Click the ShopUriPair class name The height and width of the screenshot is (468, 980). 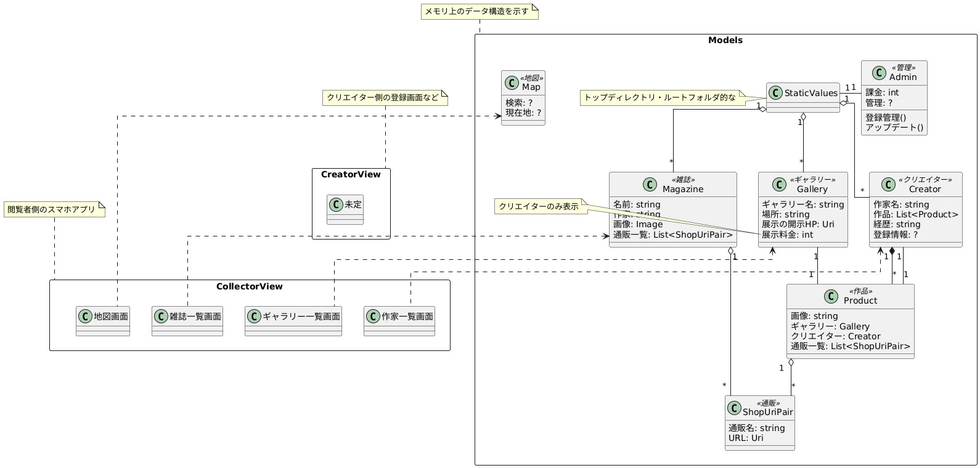(x=767, y=411)
